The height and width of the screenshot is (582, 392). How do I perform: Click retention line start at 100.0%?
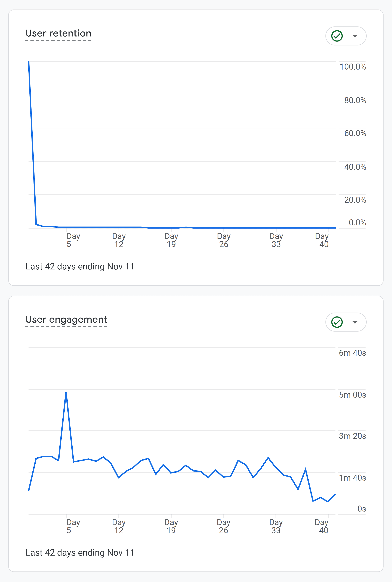(29, 61)
